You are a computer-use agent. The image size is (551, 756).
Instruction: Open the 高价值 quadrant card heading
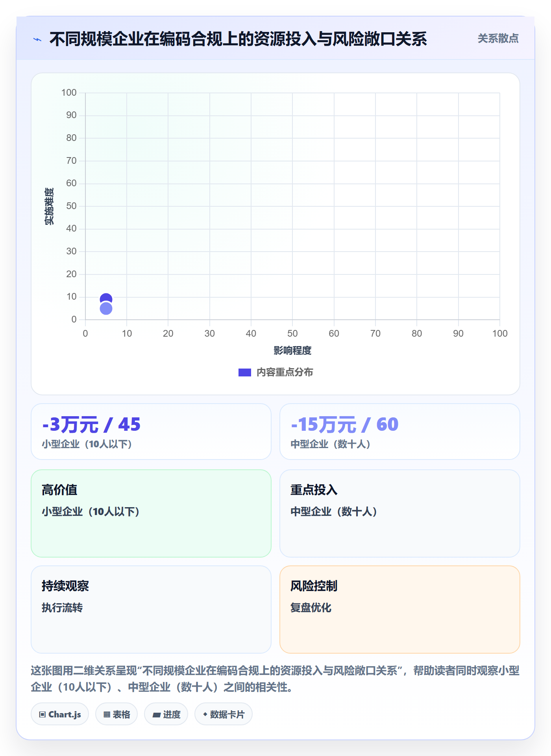pyautogui.click(x=59, y=490)
